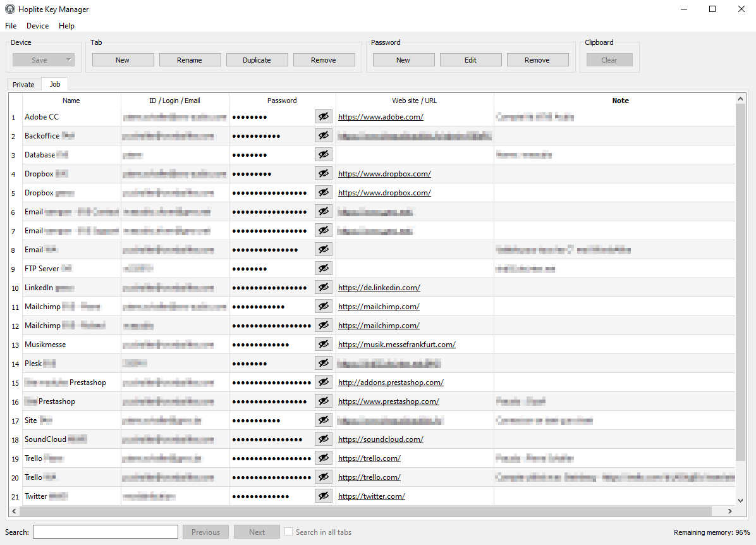Open trello.com link in row 19
Image resolution: width=756 pixels, height=545 pixels.
click(369, 458)
